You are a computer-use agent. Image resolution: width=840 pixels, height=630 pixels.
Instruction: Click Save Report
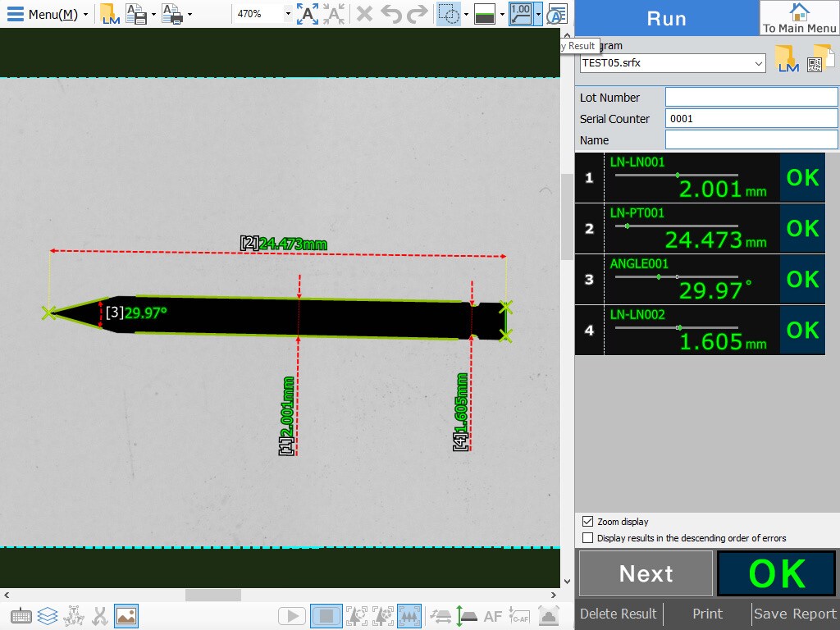(795, 614)
